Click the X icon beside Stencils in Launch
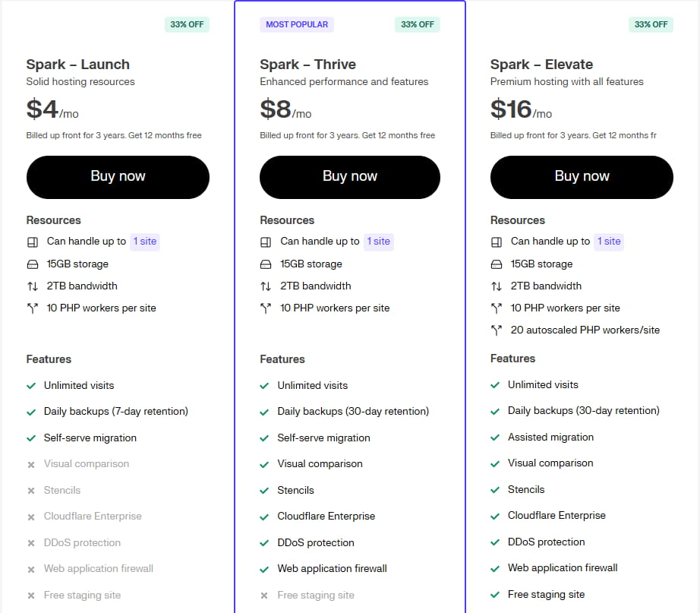The image size is (700, 613). (31, 491)
